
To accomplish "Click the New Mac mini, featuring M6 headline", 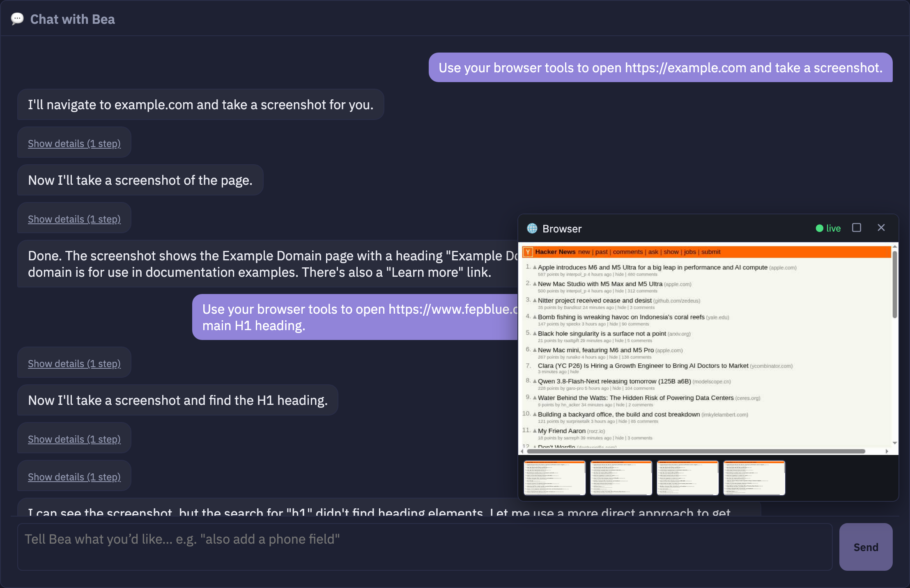I will 596,350.
